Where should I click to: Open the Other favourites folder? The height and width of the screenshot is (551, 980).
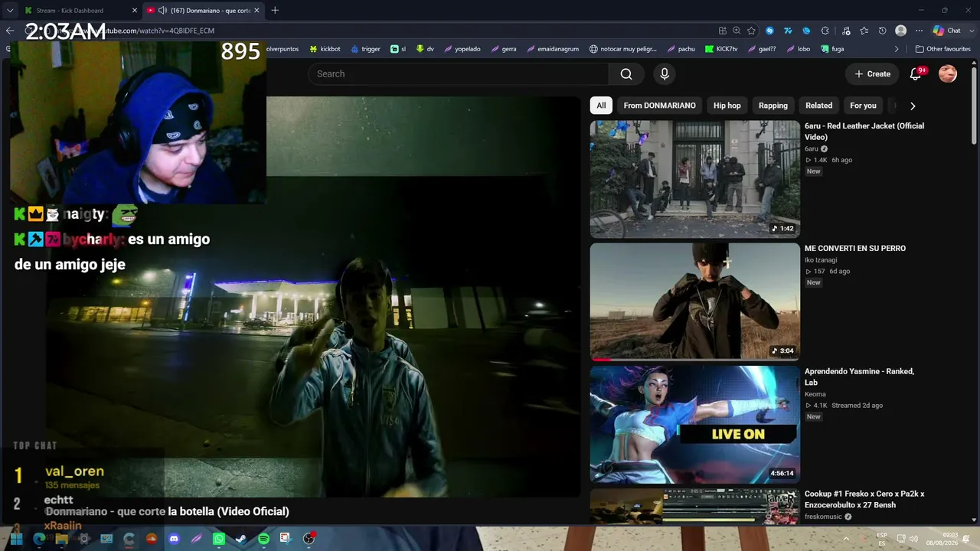click(x=943, y=49)
